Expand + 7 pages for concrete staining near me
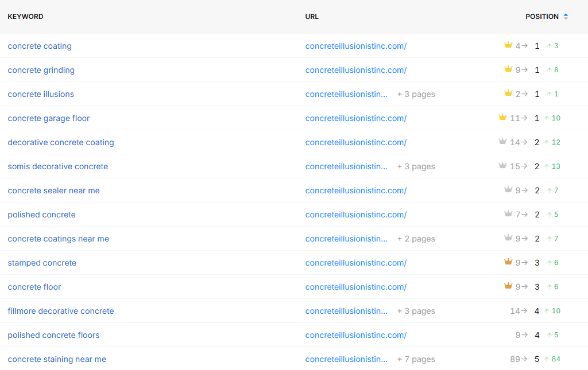Image resolution: width=588 pixels, height=370 pixels. pos(416,359)
